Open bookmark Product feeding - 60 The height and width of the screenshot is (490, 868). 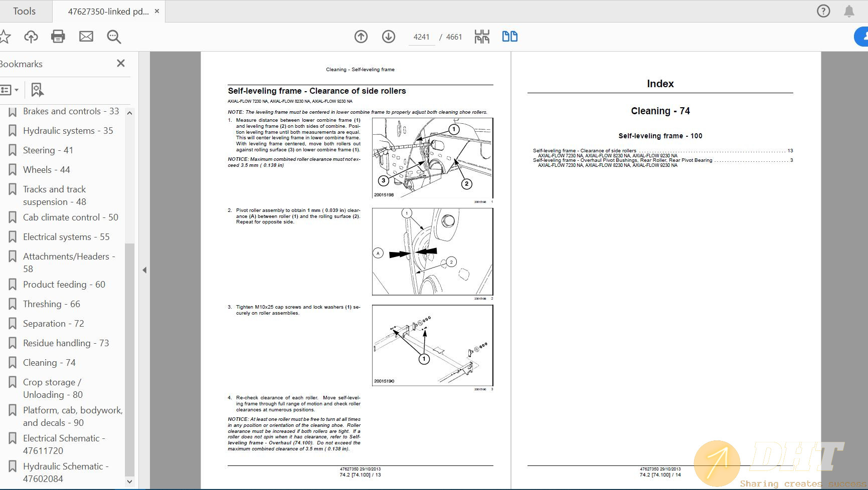64,285
